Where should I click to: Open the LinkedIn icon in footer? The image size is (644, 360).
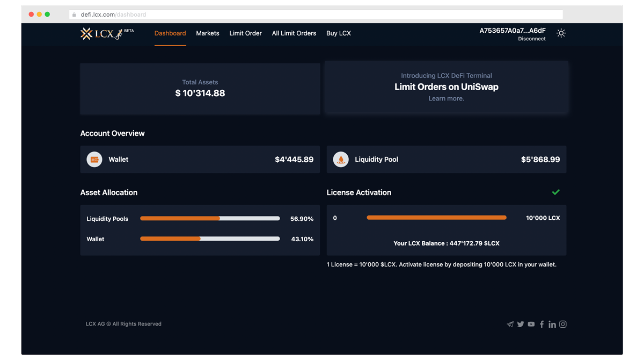click(552, 325)
